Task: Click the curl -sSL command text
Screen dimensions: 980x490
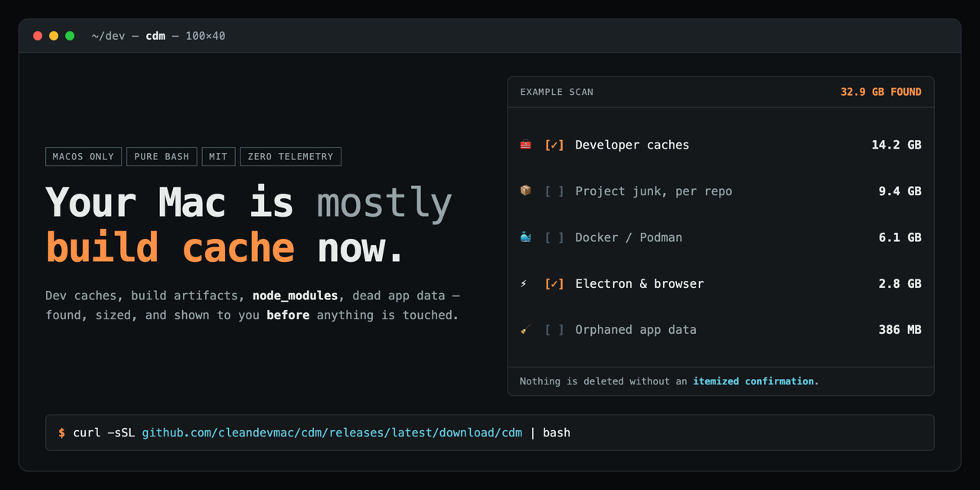Action: coord(104,433)
